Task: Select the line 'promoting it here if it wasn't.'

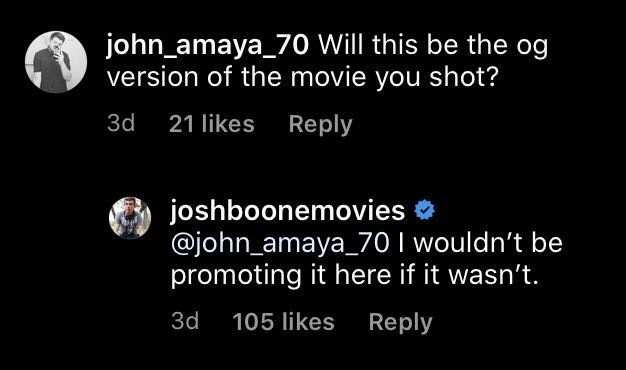Action: pos(355,276)
